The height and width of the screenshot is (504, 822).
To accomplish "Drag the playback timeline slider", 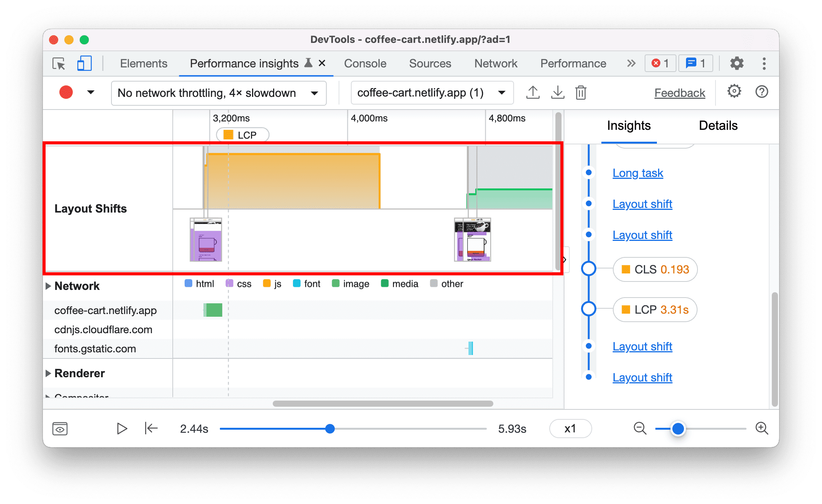I will [x=329, y=428].
